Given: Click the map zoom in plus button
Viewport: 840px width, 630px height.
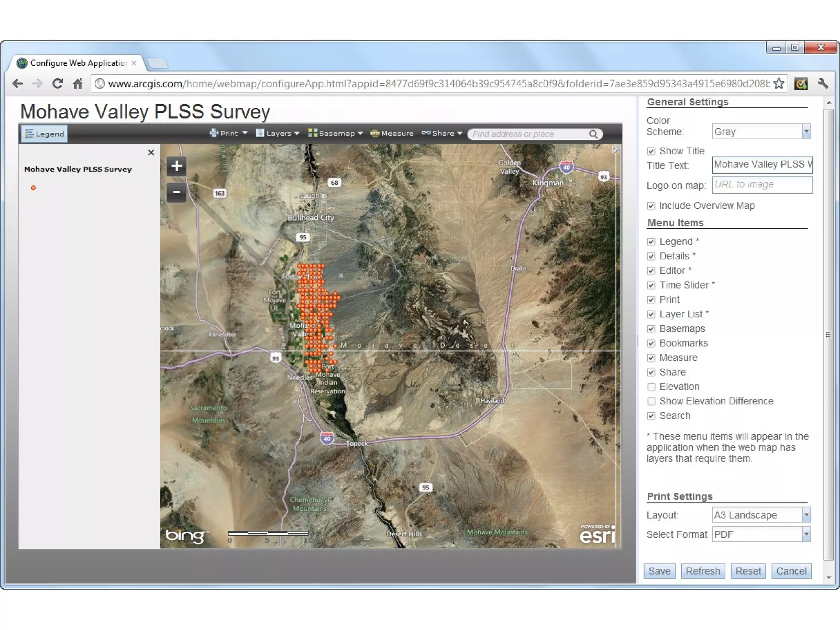Looking at the screenshot, I should coord(176,166).
